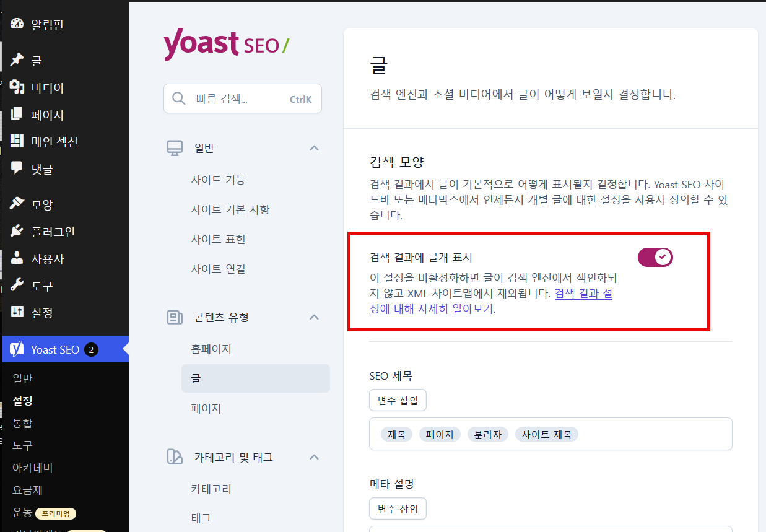Click the Yoast SEO 'y' logo icon in admin menu
The height and width of the screenshot is (532, 766).
pyautogui.click(x=17, y=349)
